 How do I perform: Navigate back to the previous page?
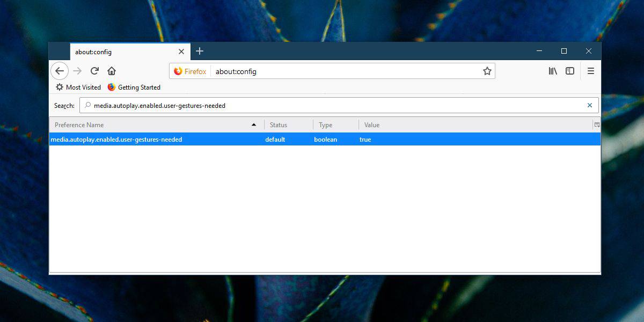(x=60, y=70)
